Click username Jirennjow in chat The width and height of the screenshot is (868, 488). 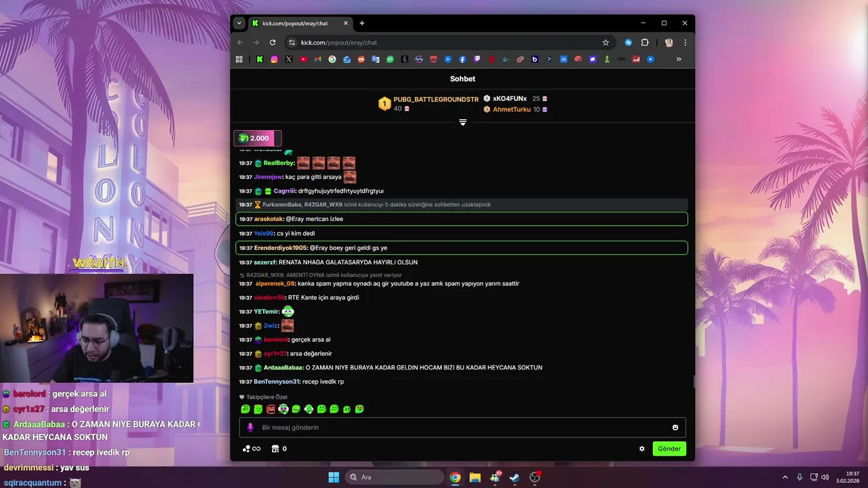269,177
